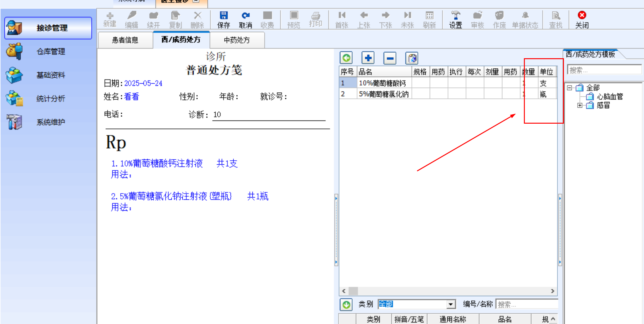The width and height of the screenshot is (644, 324).
Task: Click the 续开 toolbar icon
Action: click(153, 20)
